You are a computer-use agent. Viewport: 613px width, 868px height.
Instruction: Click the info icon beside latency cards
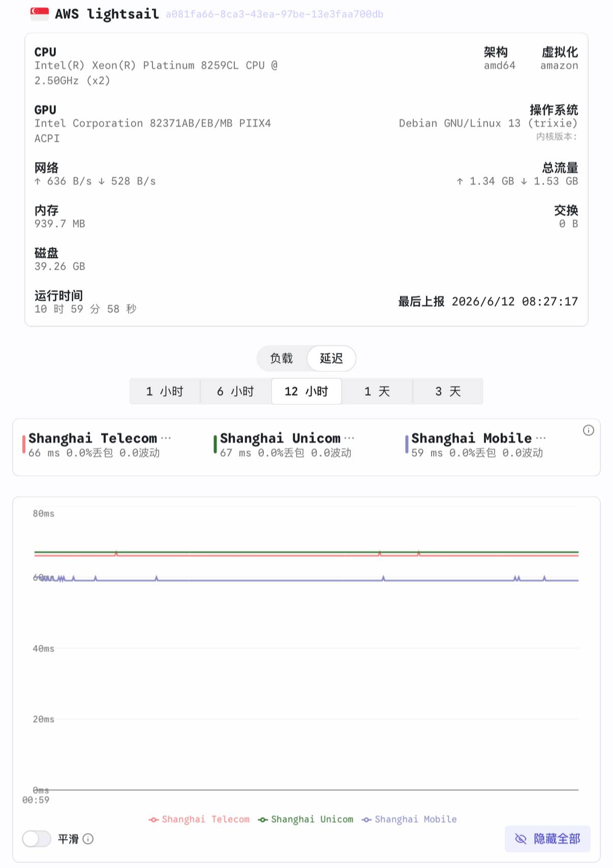[x=588, y=430]
